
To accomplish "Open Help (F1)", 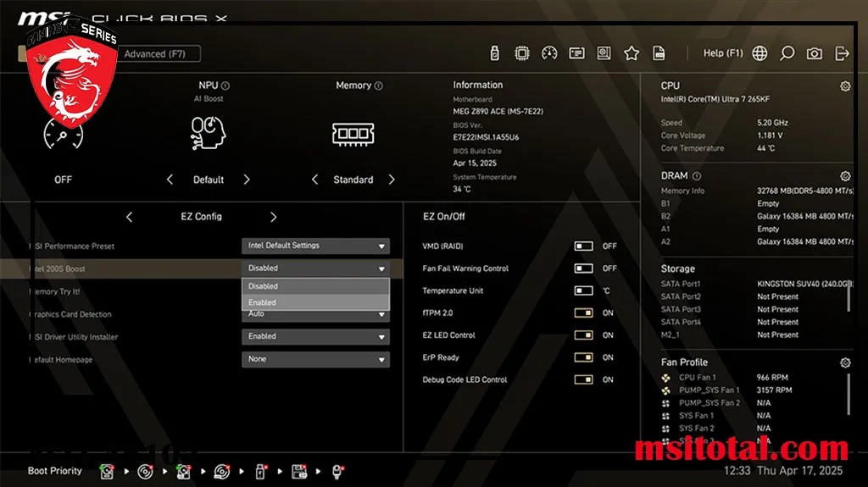I will click(x=723, y=53).
